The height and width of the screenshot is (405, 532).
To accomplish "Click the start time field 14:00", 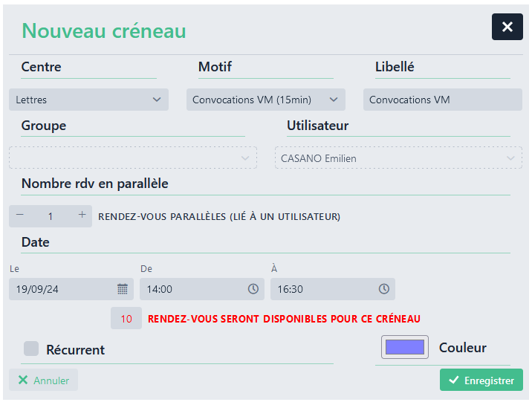I will [x=192, y=289].
